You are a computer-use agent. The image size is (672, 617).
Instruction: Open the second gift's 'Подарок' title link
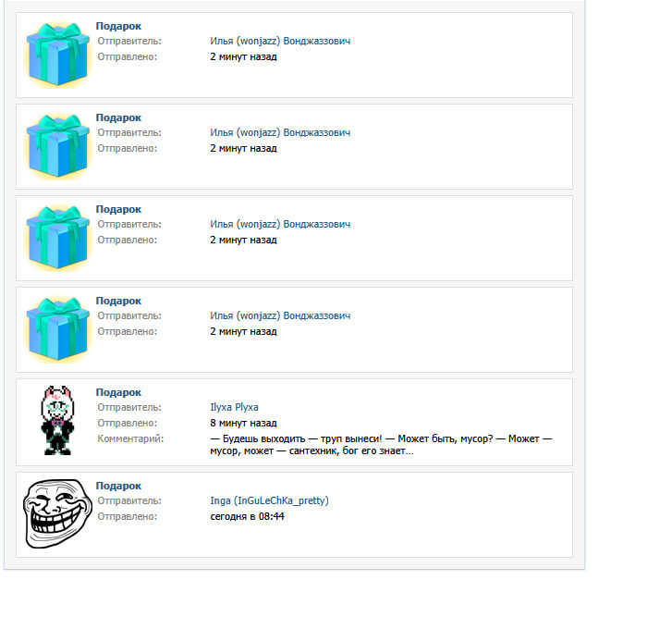pos(118,117)
